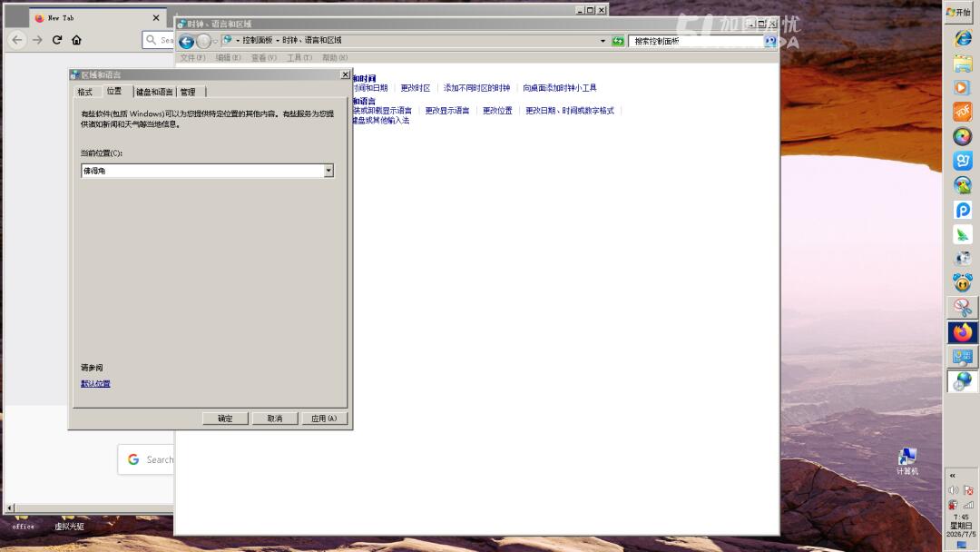Go back in the Control Panel window
Image resolution: width=980 pixels, height=552 pixels.
[186, 41]
